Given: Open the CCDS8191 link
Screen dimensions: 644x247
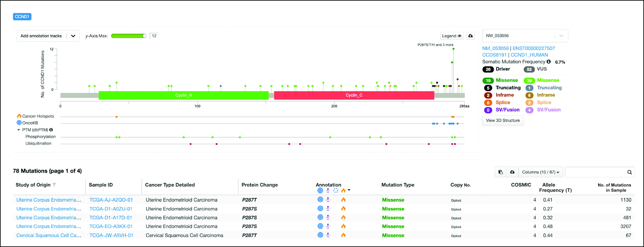Looking at the screenshot, I should (494, 55).
